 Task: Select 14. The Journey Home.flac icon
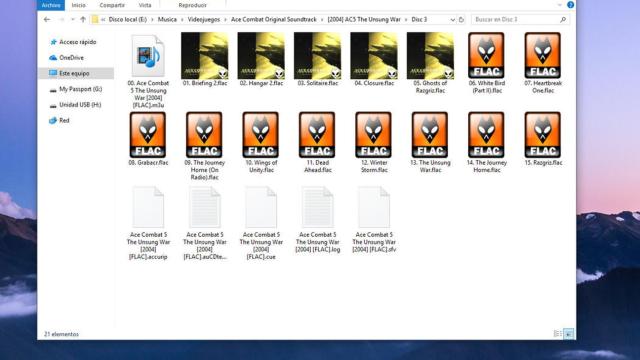pyautogui.click(x=486, y=135)
